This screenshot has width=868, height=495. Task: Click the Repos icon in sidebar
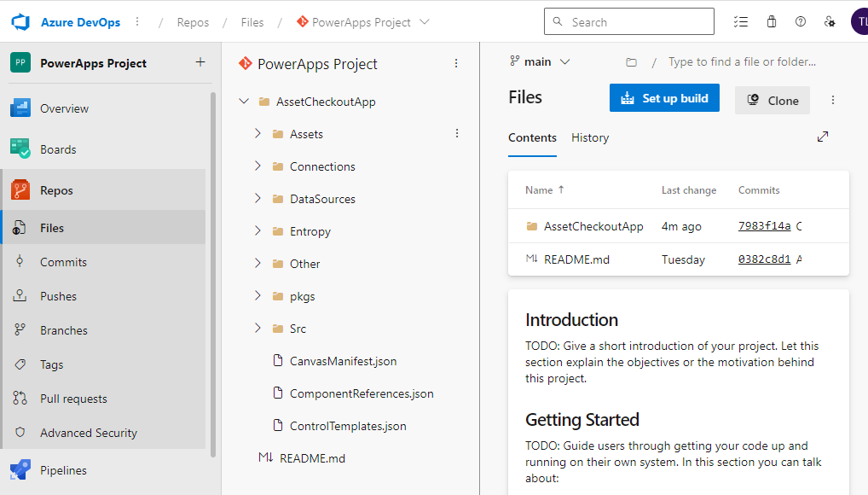tap(20, 190)
